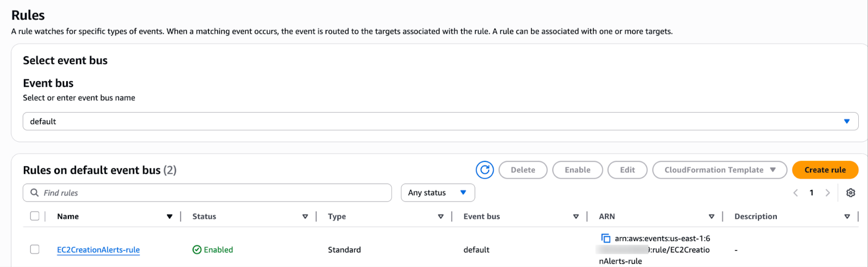Focus the Find rules search field
This screenshot has width=868, height=267.
click(x=207, y=193)
